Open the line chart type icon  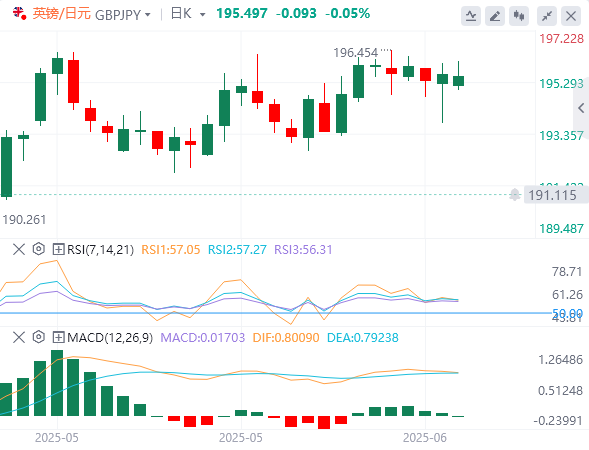coord(471,16)
